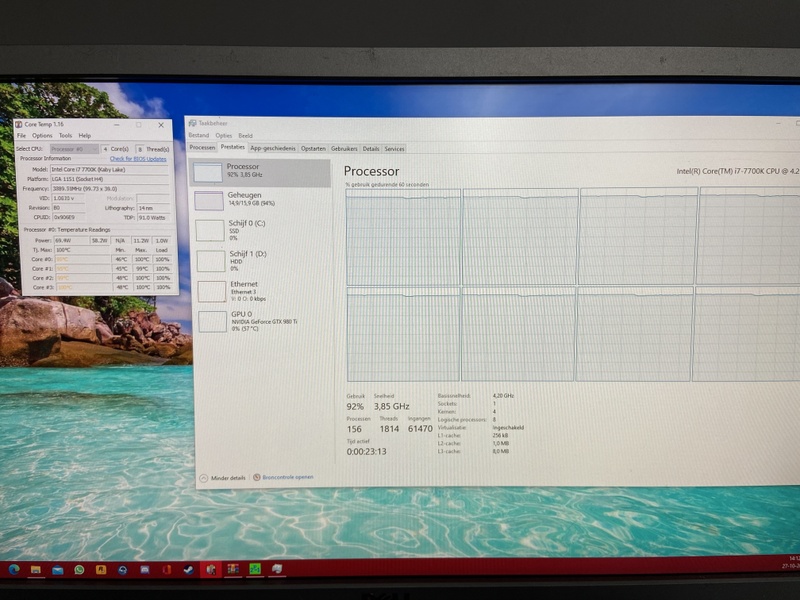The image size is (800, 600).
Task: Click the Tijd actief 0:00:23:13 value
Action: [366, 452]
